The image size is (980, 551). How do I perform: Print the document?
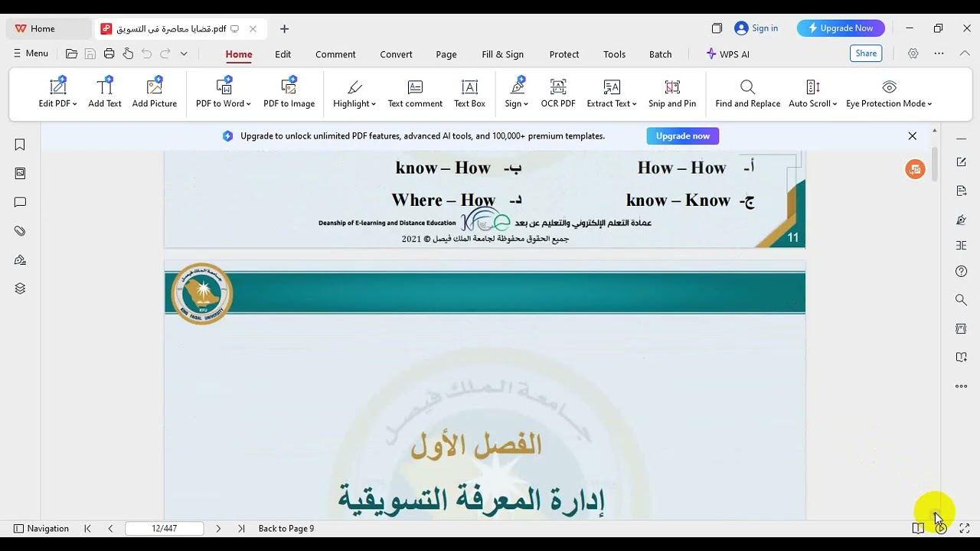[x=109, y=54]
